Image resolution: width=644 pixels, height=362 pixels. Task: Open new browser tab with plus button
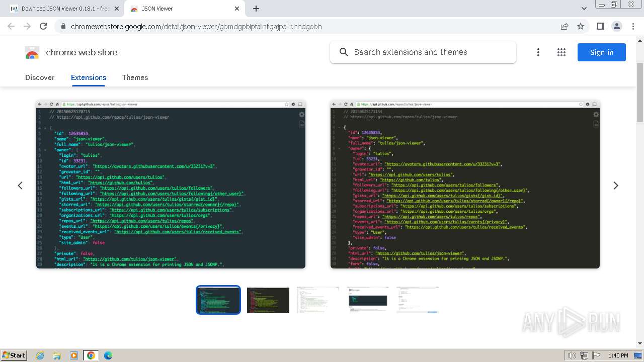coord(256,9)
